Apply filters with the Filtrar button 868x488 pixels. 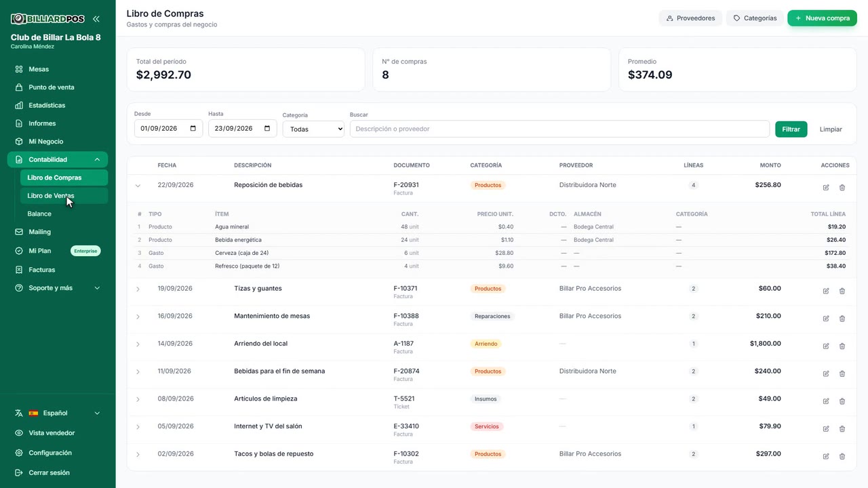(x=791, y=129)
